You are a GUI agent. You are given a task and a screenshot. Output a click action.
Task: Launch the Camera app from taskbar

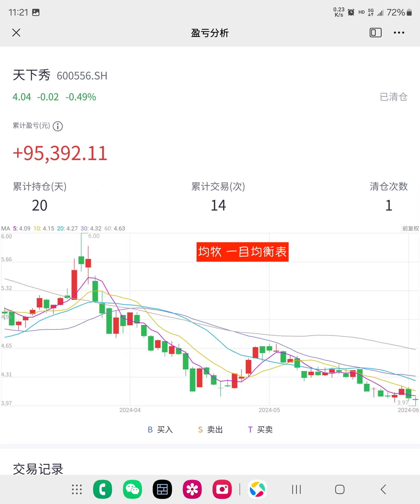point(222,489)
